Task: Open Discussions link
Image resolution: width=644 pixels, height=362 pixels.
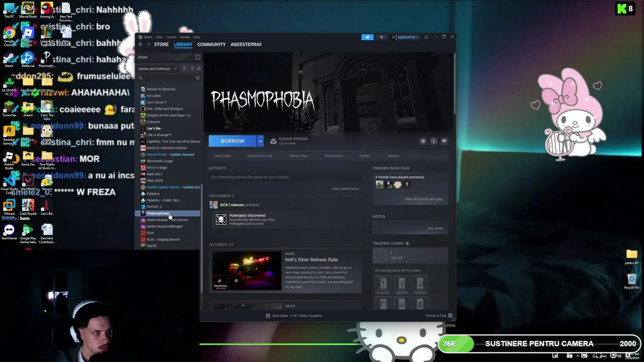Action: coord(334,156)
